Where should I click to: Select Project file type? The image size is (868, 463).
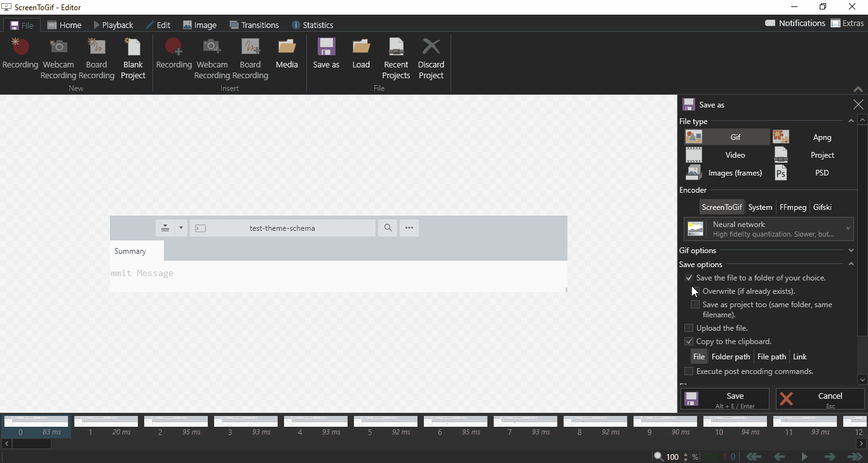tap(813, 155)
